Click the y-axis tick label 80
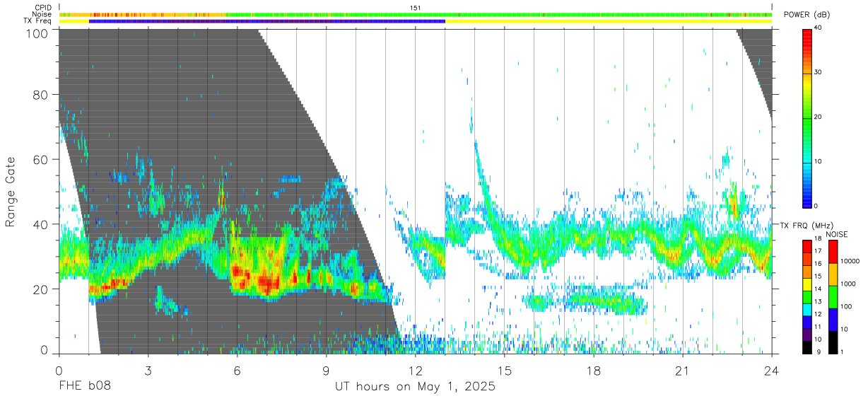 click(41, 94)
